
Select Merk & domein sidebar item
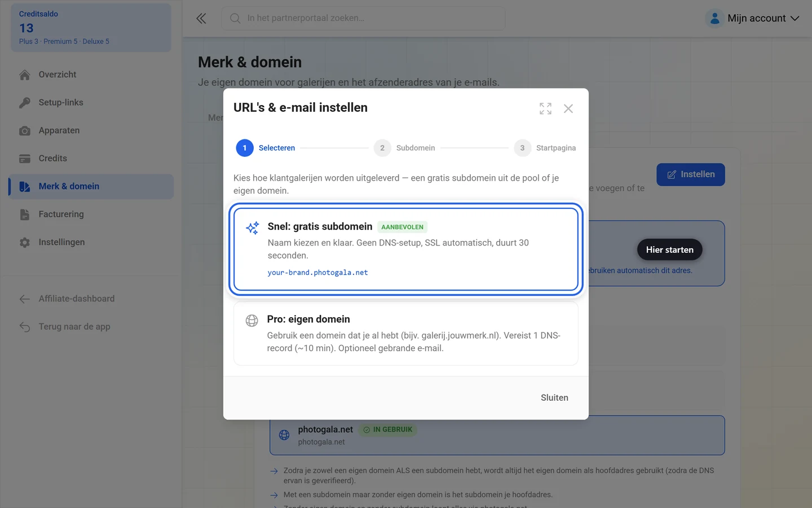tap(91, 186)
